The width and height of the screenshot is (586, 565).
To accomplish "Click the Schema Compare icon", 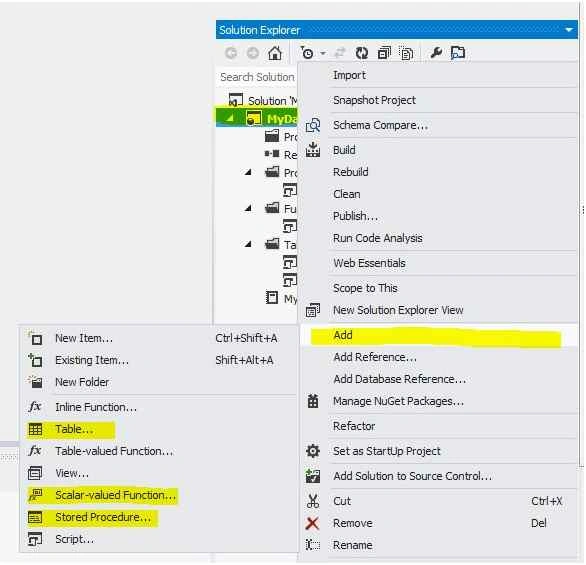I will [313, 125].
